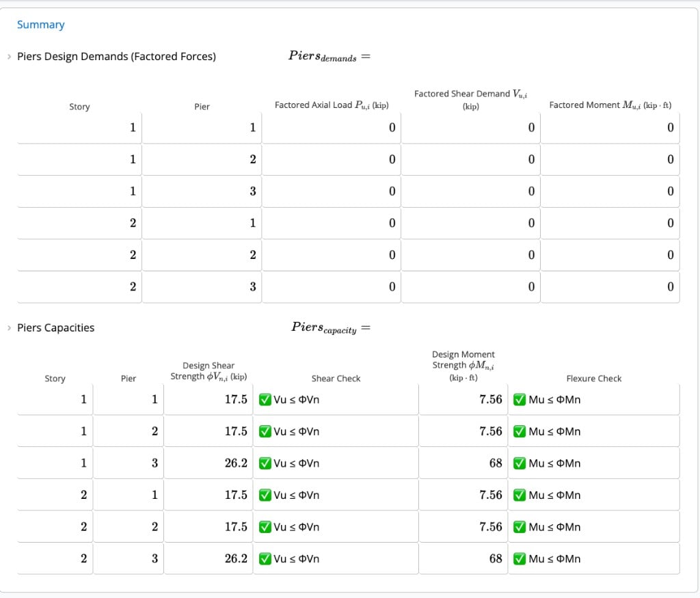The image size is (700, 598).
Task: Click shear check green checkmark for story 2 pier 2
Action: click(x=265, y=527)
